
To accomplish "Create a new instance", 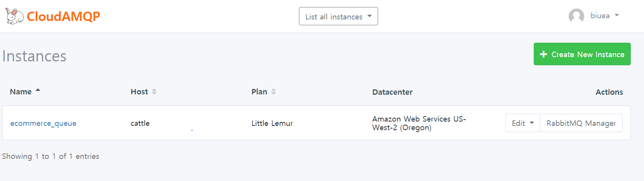I will point(582,54).
